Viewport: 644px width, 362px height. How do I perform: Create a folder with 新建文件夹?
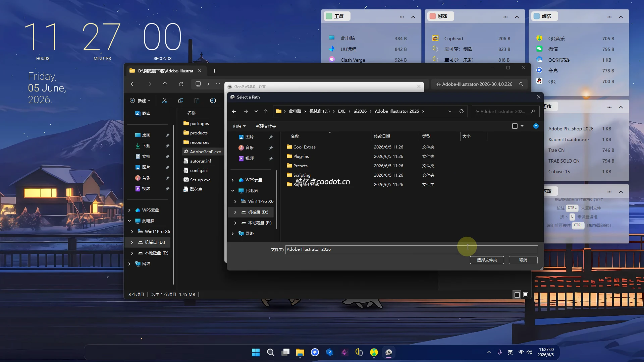[x=266, y=126]
